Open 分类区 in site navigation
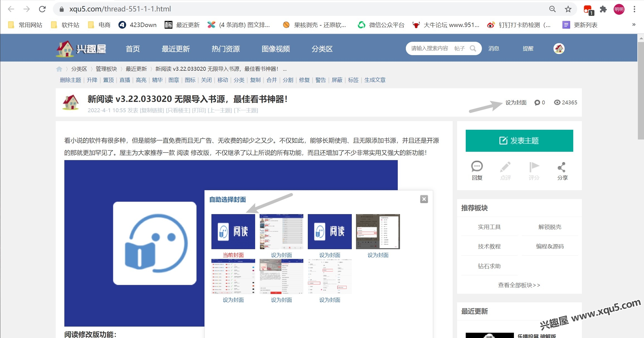The width and height of the screenshot is (644, 338). point(322,49)
